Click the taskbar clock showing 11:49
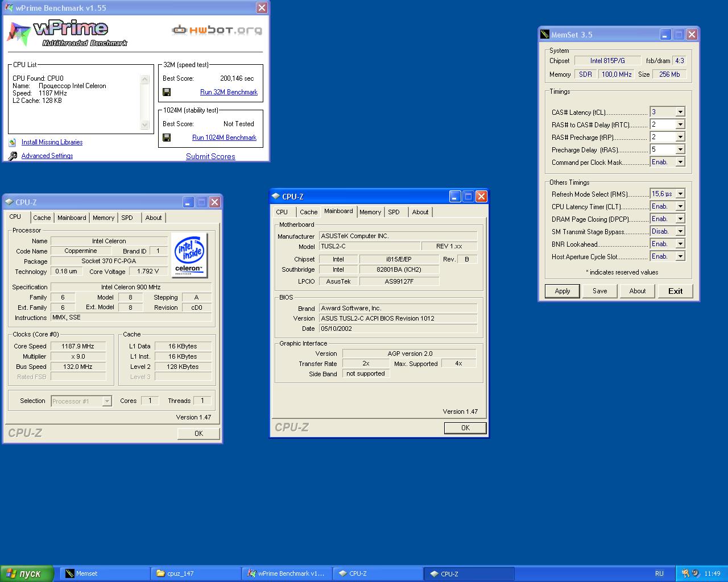The height and width of the screenshot is (582, 728). (712, 573)
